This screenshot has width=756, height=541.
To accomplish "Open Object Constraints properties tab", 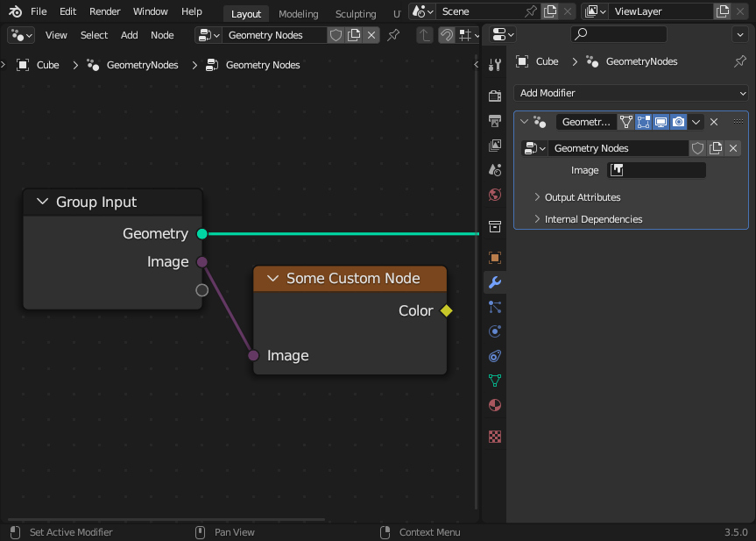I will (x=495, y=356).
